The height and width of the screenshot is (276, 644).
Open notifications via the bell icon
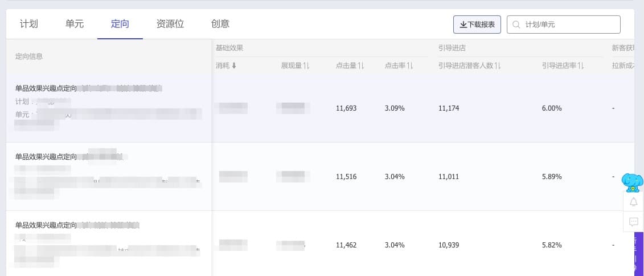click(633, 202)
